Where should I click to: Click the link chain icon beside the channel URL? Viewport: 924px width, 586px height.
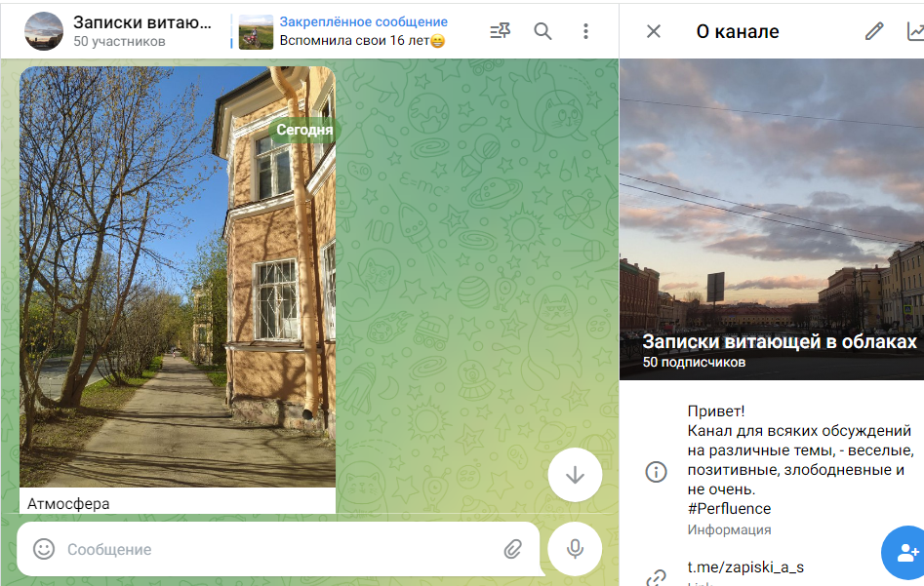(x=657, y=578)
